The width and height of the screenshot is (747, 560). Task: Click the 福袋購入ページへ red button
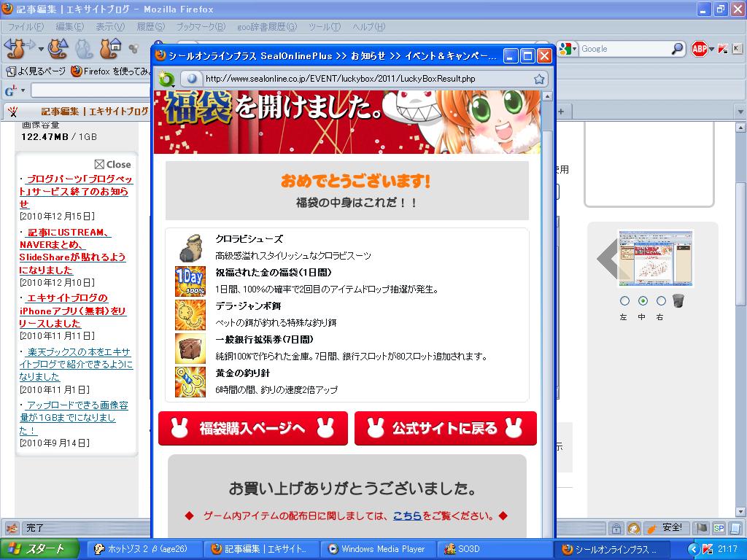pos(252,429)
